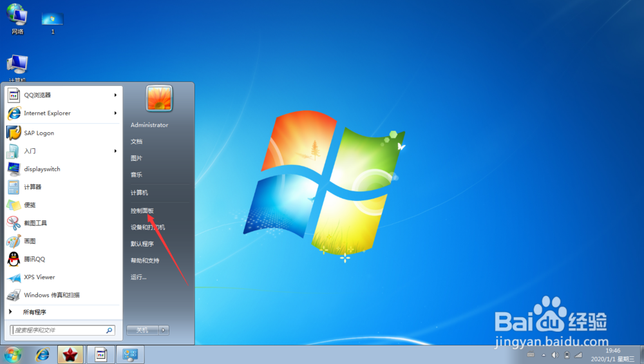Click the Windows Start orb
Viewport: 644px width, 364px height.
[x=12, y=354]
